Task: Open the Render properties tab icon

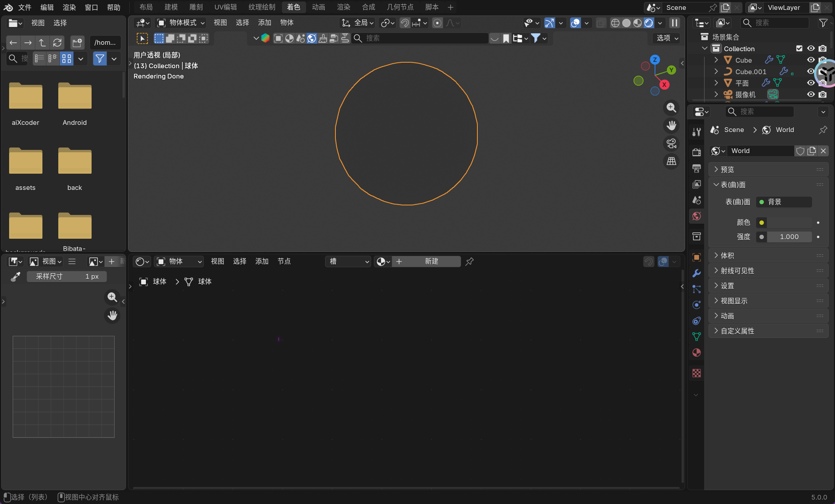Action: coord(696,152)
